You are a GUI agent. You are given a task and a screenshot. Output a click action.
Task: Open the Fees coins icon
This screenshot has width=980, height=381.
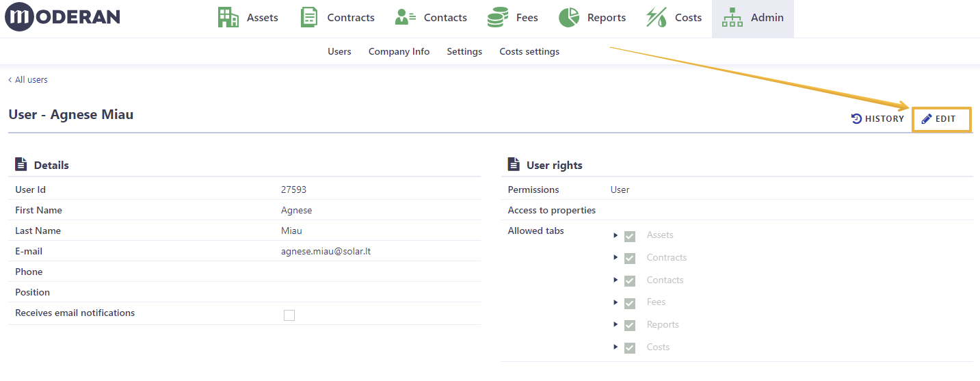tap(497, 17)
